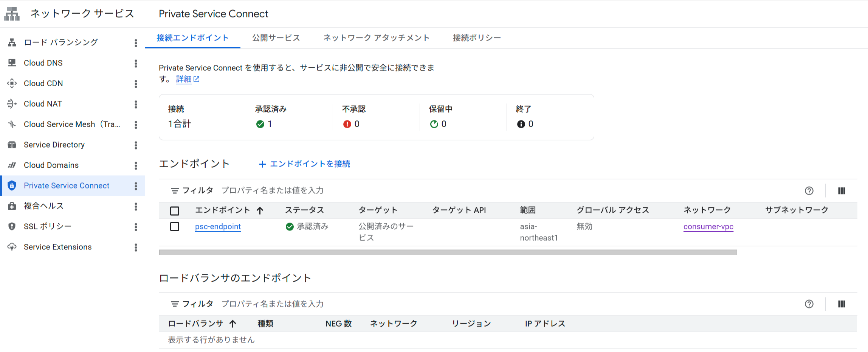
Task: Open Cloud DNS from the sidebar
Action: (x=43, y=63)
